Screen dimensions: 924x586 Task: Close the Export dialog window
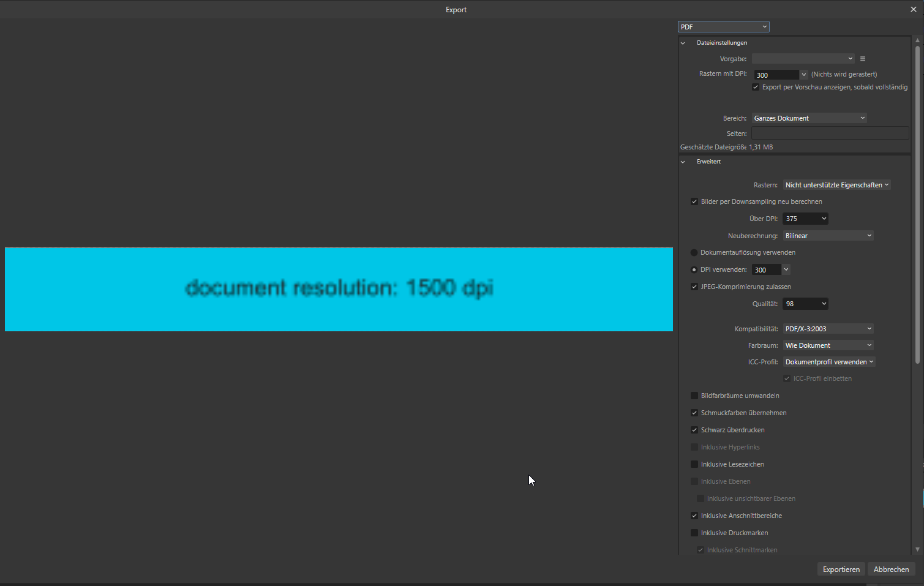(x=913, y=9)
